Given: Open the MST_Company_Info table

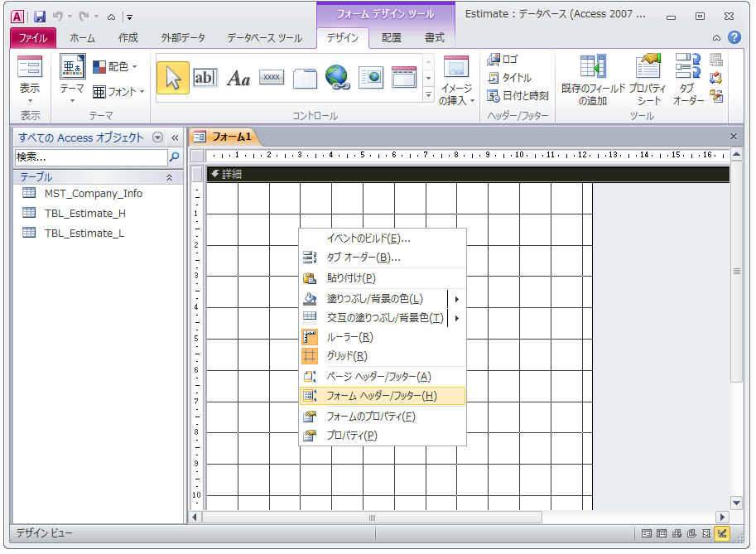Looking at the screenshot, I should click(x=93, y=193).
